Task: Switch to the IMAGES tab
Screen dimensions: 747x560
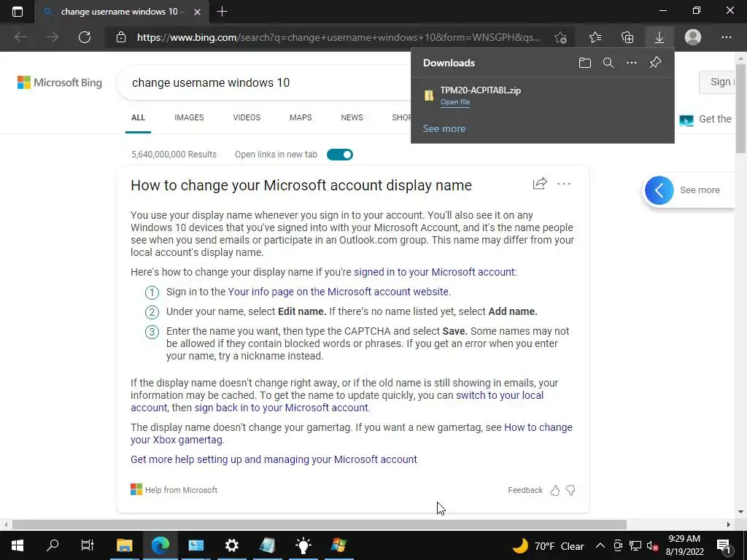Action: point(189,117)
